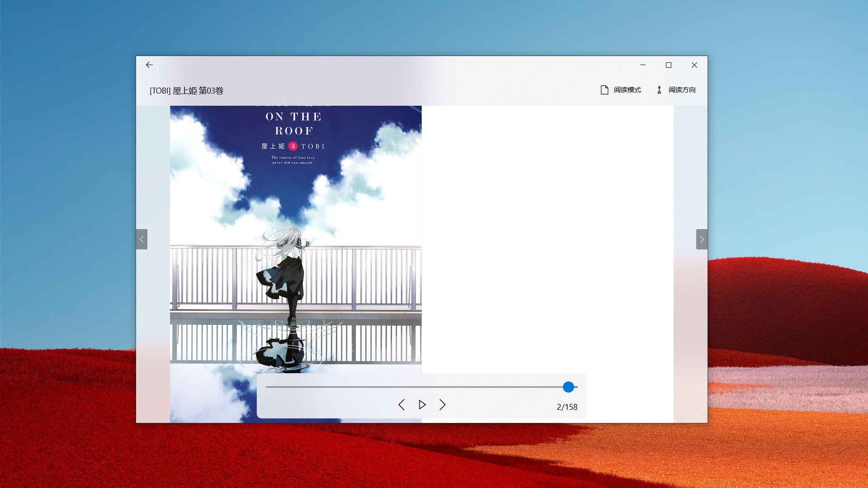Open the 阅读方向 reading direction menu

(682, 90)
